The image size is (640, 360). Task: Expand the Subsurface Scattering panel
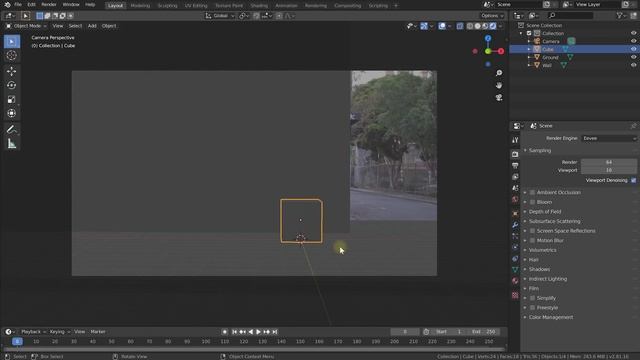coord(554,221)
